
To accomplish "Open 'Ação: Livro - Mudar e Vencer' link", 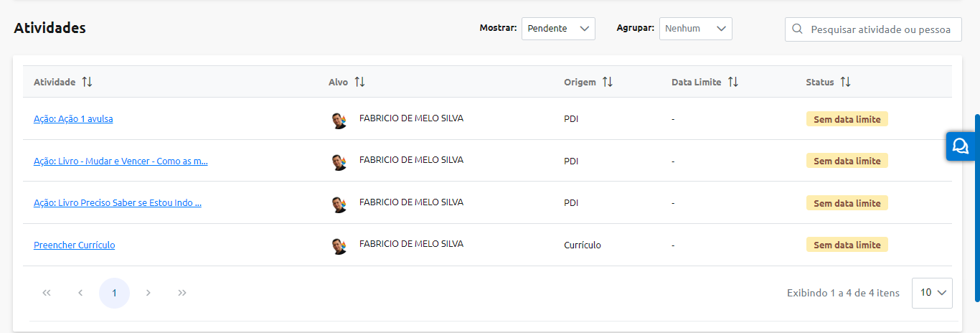I will tap(121, 161).
